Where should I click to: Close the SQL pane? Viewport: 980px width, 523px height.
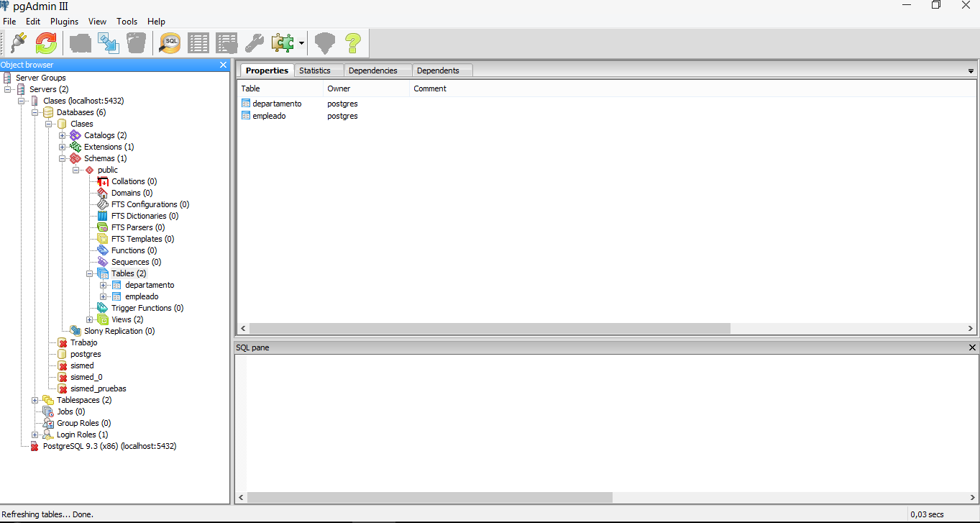972,347
